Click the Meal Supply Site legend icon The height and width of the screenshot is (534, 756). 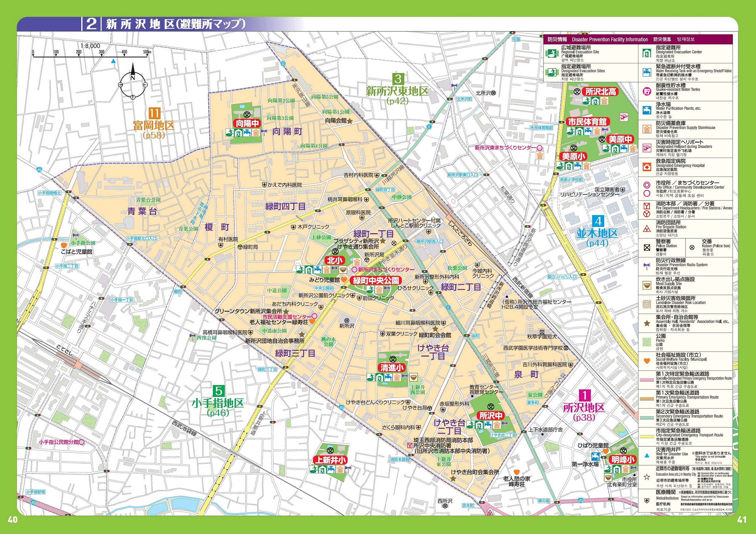pyautogui.click(x=647, y=285)
